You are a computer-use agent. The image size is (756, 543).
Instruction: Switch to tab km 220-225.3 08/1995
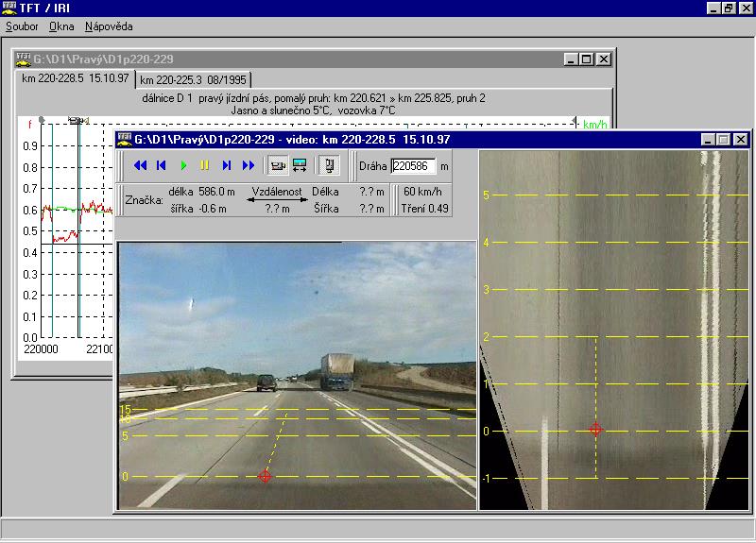(194, 80)
